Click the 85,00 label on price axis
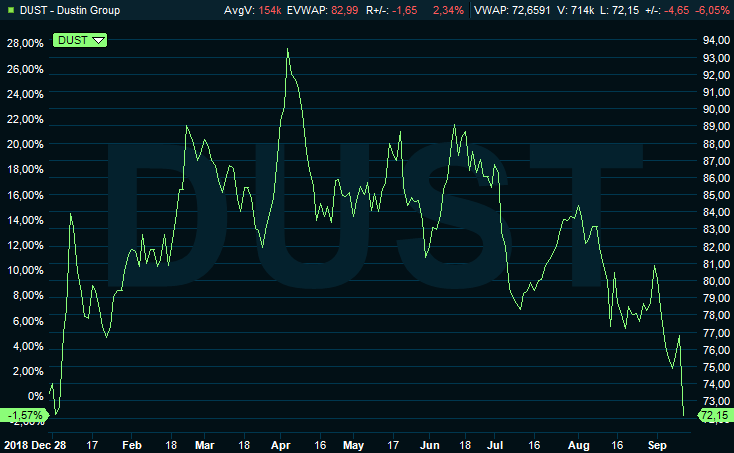The image size is (734, 453). coord(716,195)
